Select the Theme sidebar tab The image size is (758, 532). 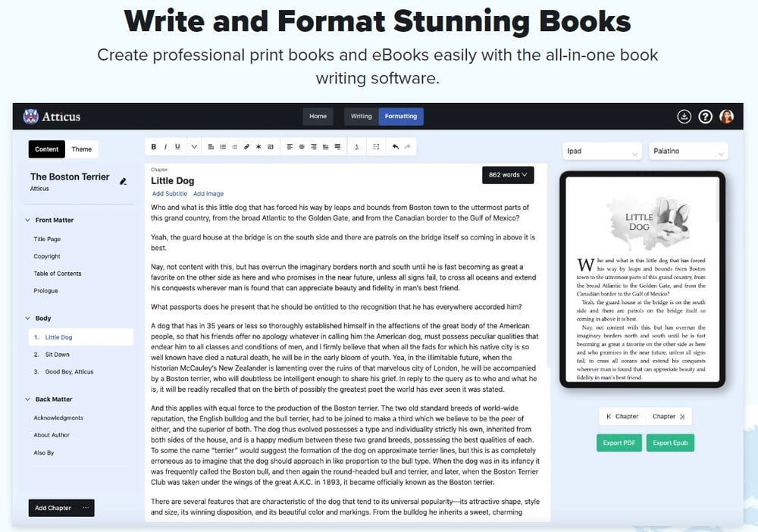point(82,149)
